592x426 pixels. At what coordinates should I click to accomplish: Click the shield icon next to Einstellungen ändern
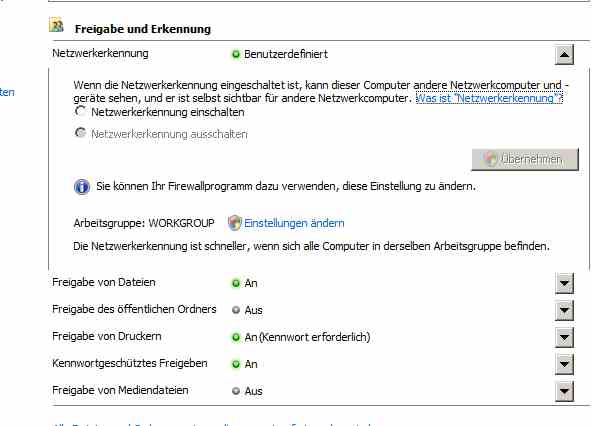pos(234,223)
